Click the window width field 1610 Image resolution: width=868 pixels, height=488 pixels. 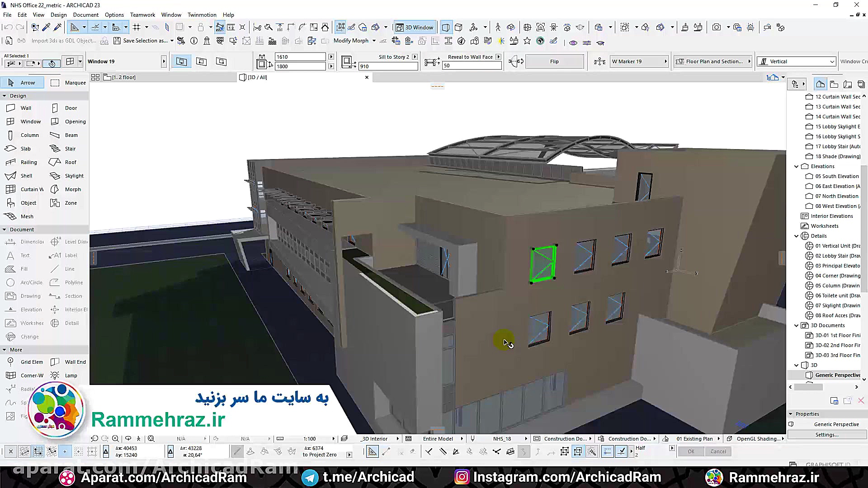pos(300,57)
